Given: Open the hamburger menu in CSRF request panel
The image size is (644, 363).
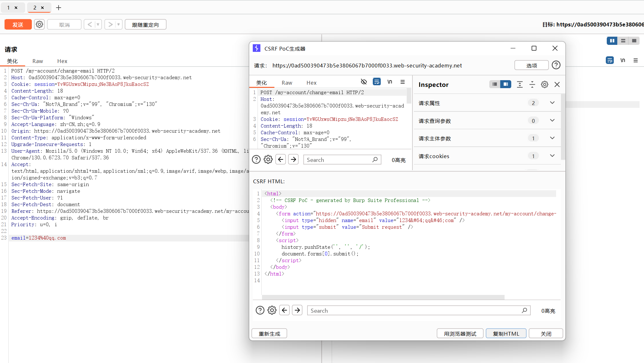Looking at the screenshot, I should [x=403, y=82].
